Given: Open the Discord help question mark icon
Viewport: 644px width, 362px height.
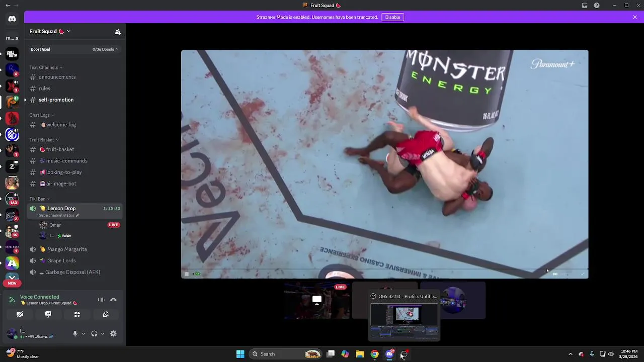Looking at the screenshot, I should point(597,6).
